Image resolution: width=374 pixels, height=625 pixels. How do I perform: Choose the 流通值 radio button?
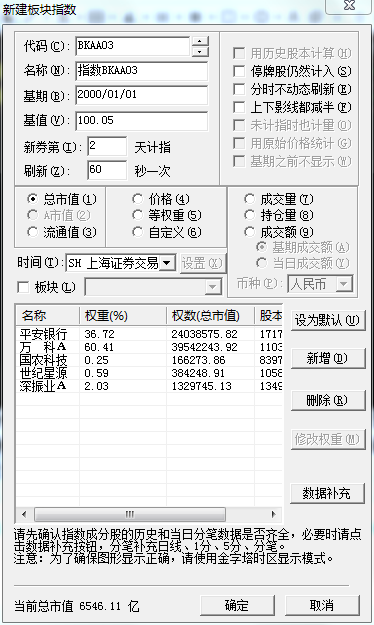[x=32, y=232]
